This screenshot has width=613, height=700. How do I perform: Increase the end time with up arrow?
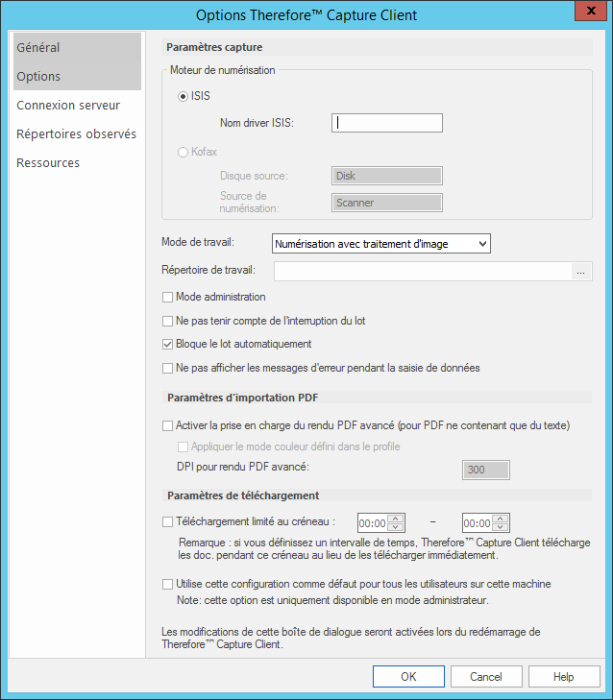[x=500, y=519]
